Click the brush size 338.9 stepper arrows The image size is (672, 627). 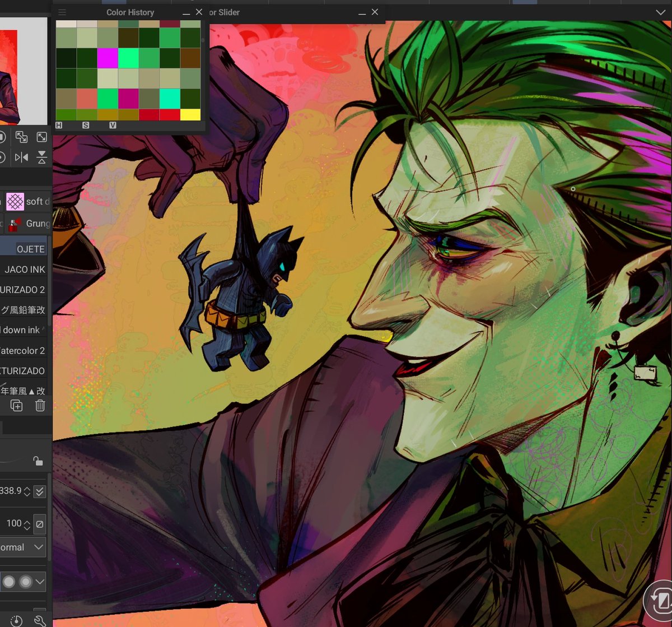coord(27,492)
